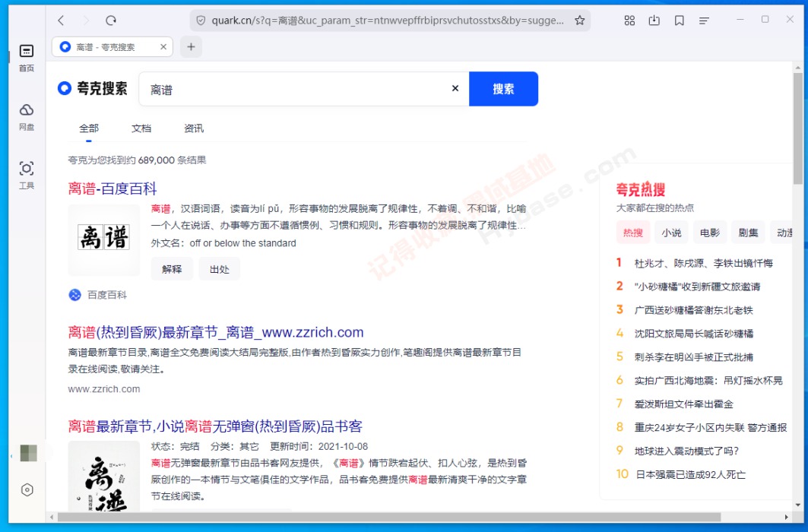
Task: Open hot search 刺杀李在明凶手被正式批捕
Action: [693, 357]
